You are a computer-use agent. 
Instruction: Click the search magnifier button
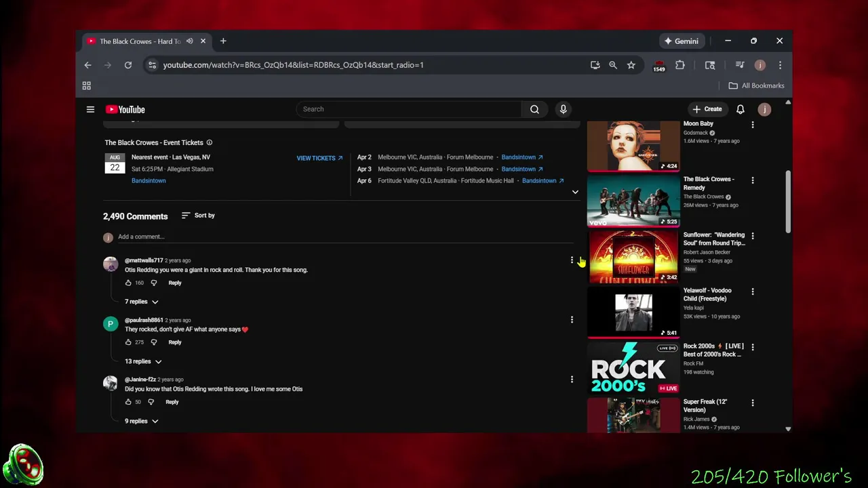[x=534, y=109]
